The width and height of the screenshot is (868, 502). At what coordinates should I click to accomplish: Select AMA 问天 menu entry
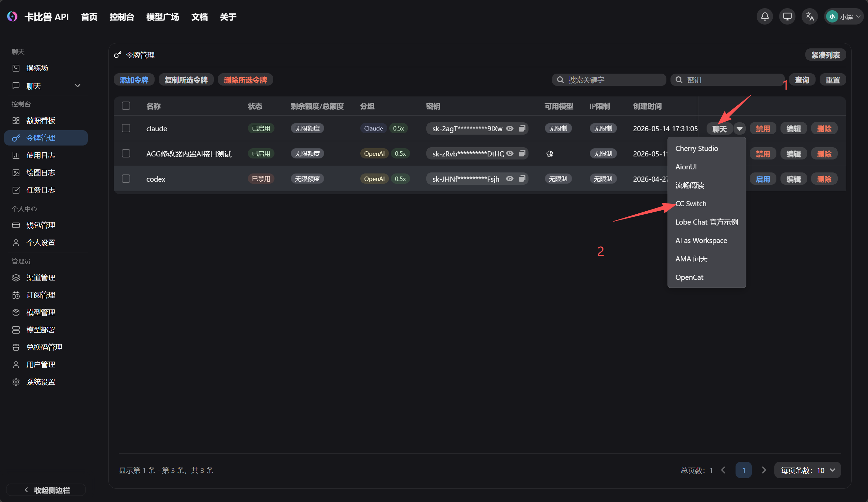point(707,259)
